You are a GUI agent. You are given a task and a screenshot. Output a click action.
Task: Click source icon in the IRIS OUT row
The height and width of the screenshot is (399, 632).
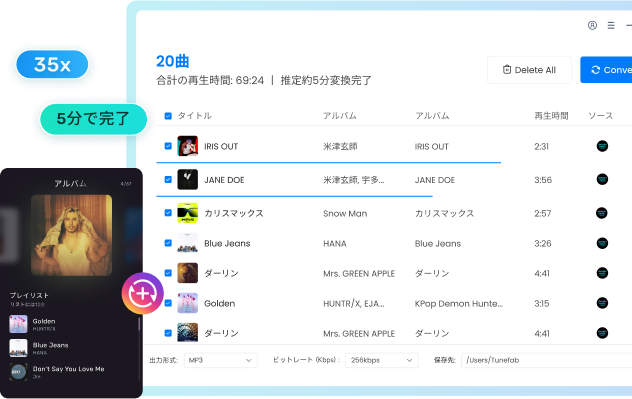click(x=602, y=146)
